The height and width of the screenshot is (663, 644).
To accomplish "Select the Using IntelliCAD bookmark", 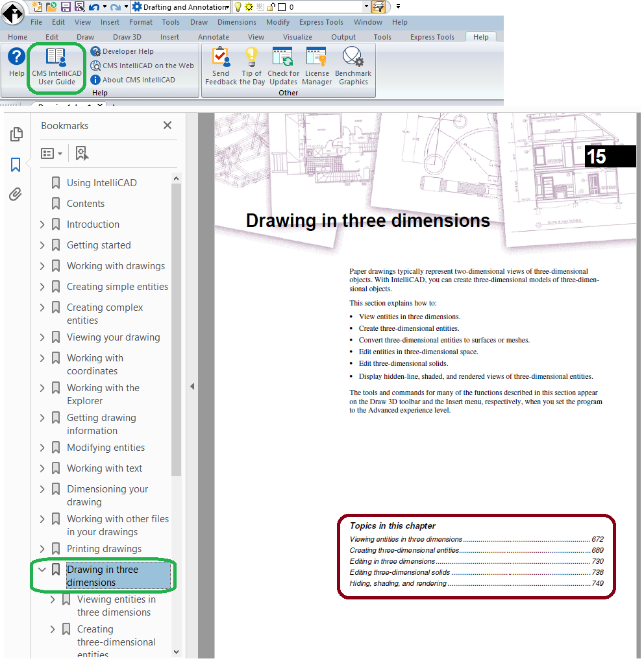I will (101, 183).
